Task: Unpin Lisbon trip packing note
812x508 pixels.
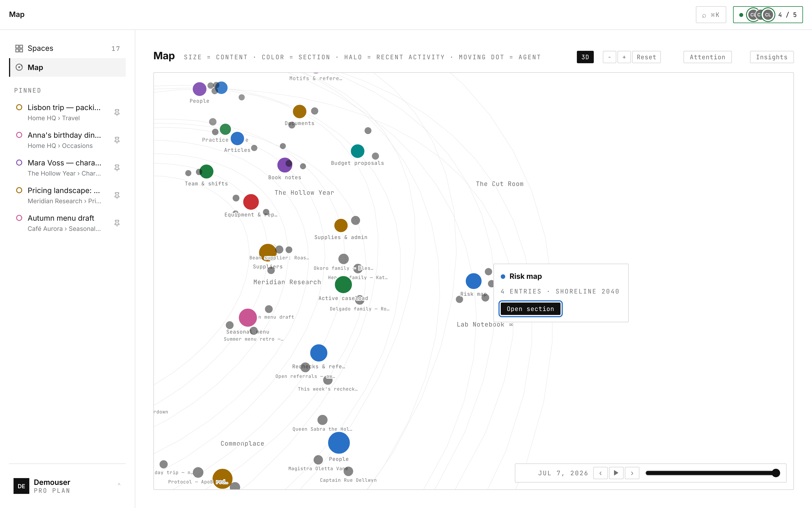Action: tap(117, 113)
